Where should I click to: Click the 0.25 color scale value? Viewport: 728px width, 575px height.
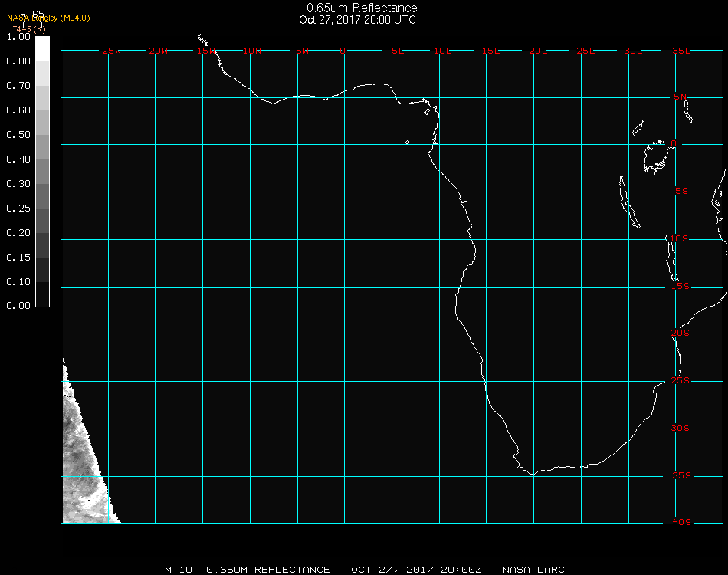point(18,209)
